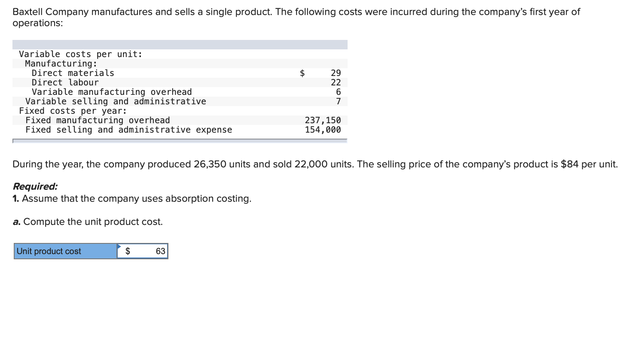Click the Unit product cost label cell
This screenshot has height=364, width=629.
coord(65,251)
